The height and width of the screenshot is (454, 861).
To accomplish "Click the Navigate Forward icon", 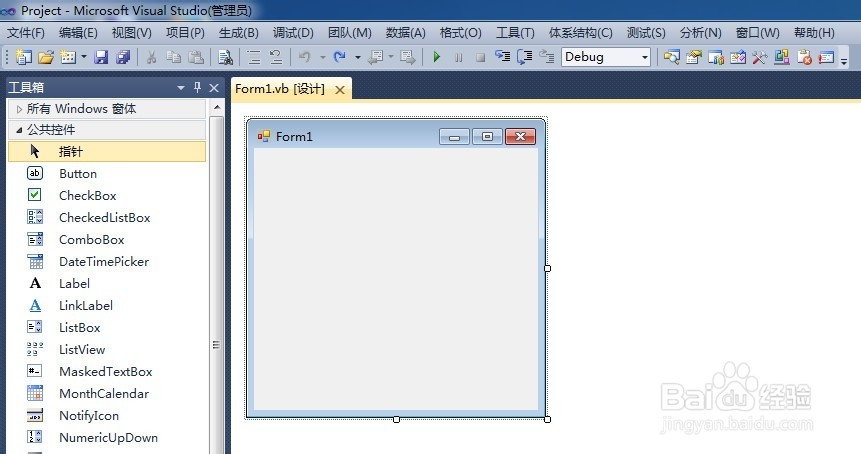I will [407, 57].
